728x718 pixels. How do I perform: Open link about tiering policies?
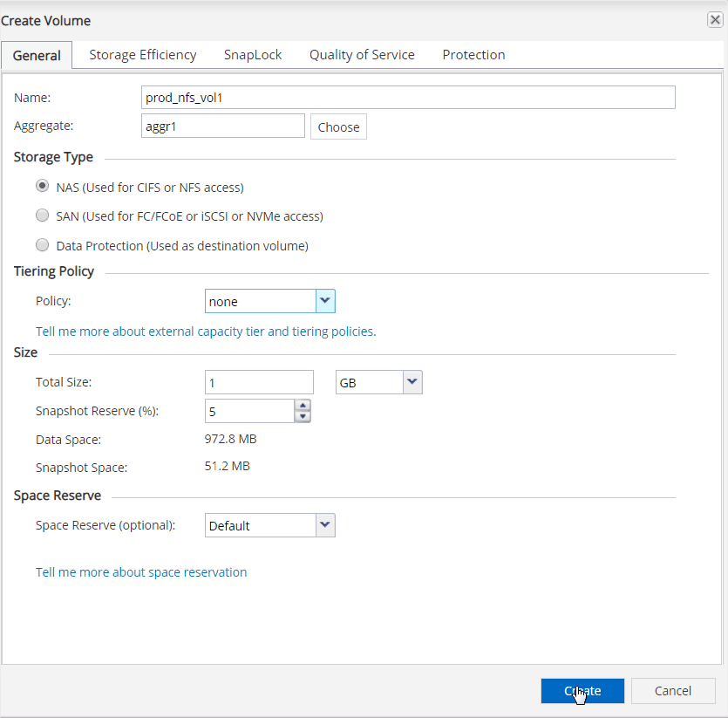coord(206,332)
